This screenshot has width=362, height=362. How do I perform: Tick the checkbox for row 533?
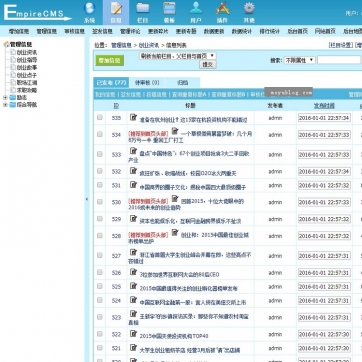100,154
